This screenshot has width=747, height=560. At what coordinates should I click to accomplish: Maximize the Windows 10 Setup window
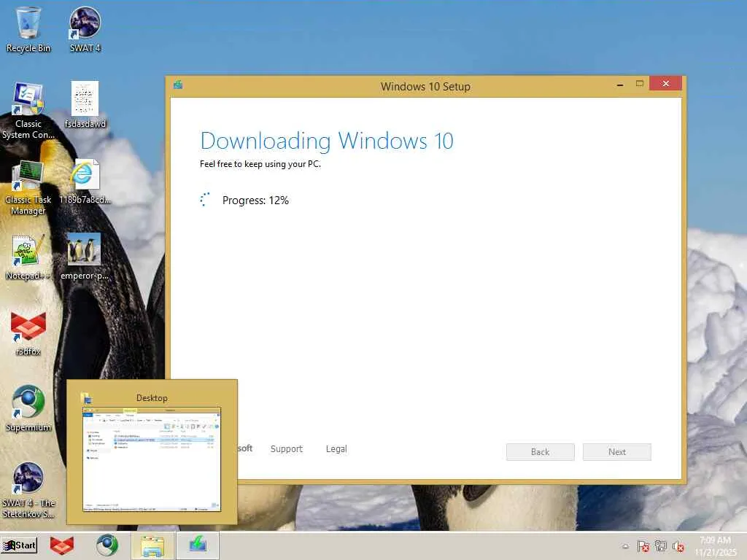[639, 84]
